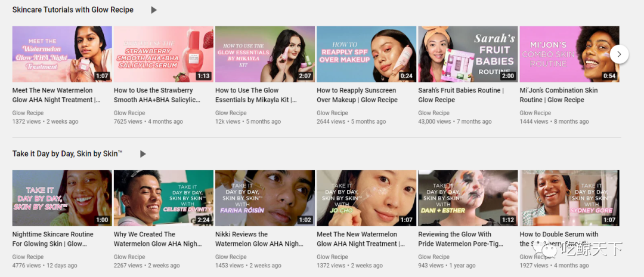Open the thumbnail with Celeste Divinity

(x=163, y=198)
